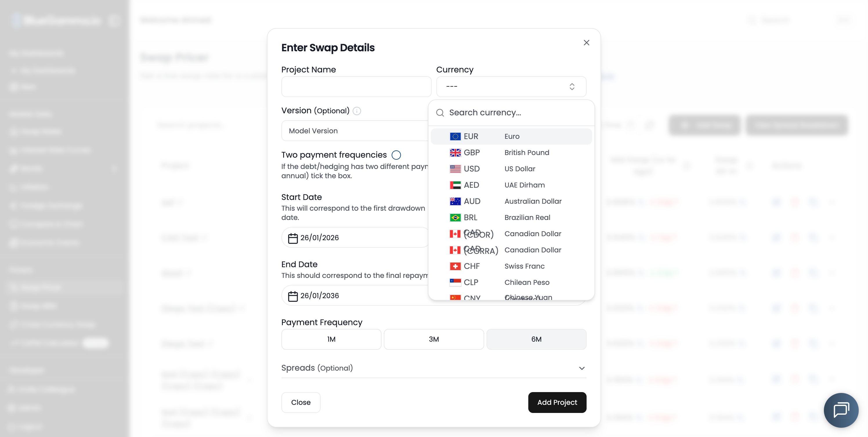Click the End Date calendar icon

click(292, 296)
